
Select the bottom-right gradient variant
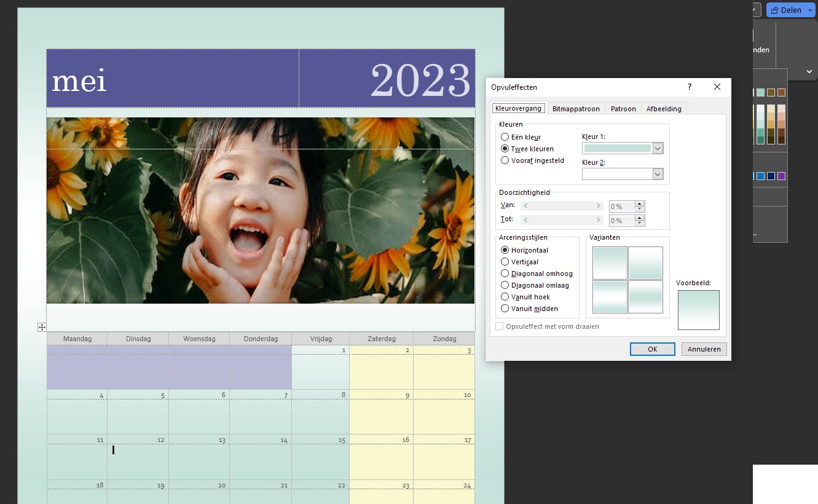point(645,297)
